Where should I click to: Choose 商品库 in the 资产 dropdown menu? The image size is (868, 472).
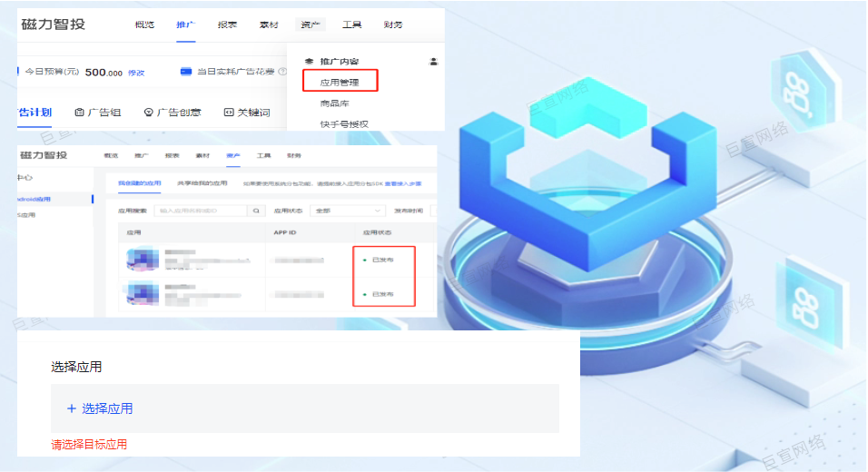tap(334, 103)
